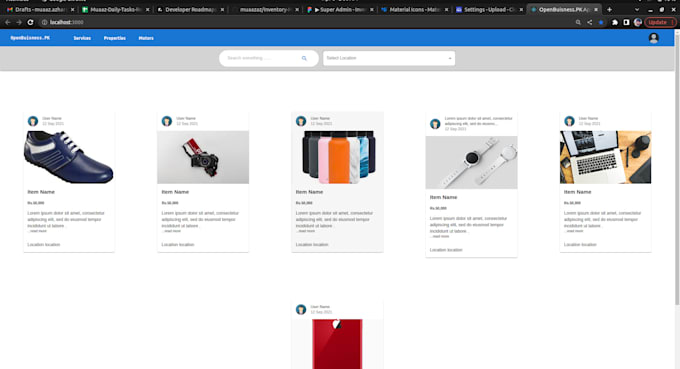Click user avatar on water bottles card
The height and width of the screenshot is (369, 680).
[301, 121]
